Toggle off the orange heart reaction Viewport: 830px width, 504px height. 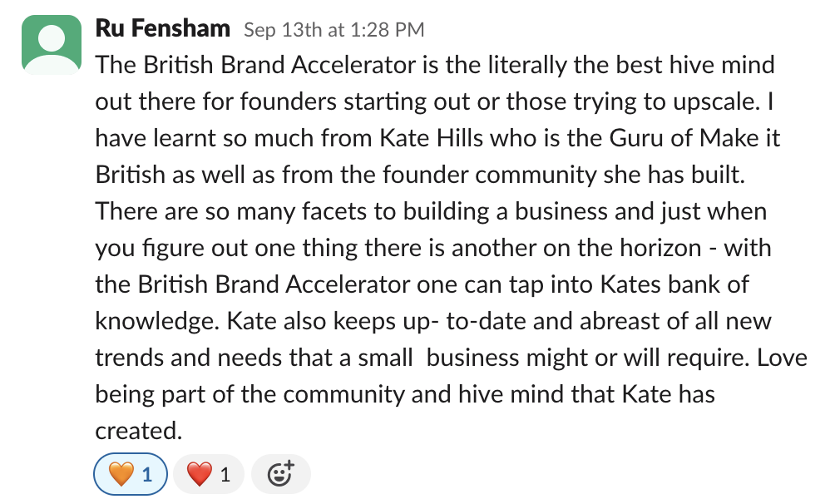(x=131, y=474)
